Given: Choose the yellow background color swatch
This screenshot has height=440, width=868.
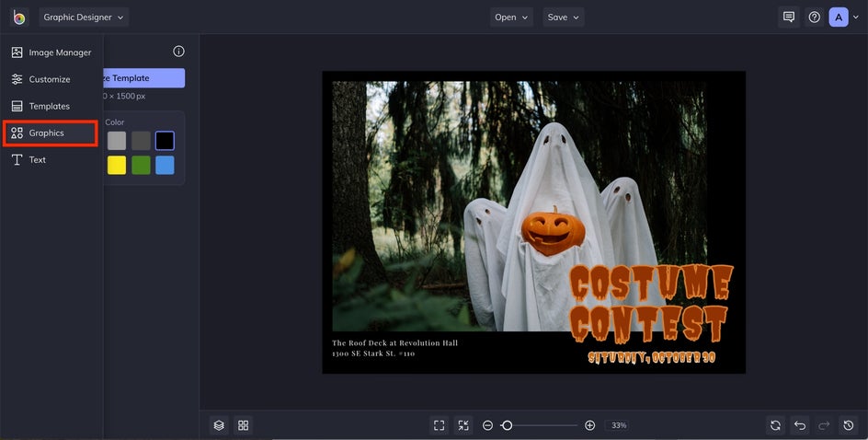Looking at the screenshot, I should (117, 165).
